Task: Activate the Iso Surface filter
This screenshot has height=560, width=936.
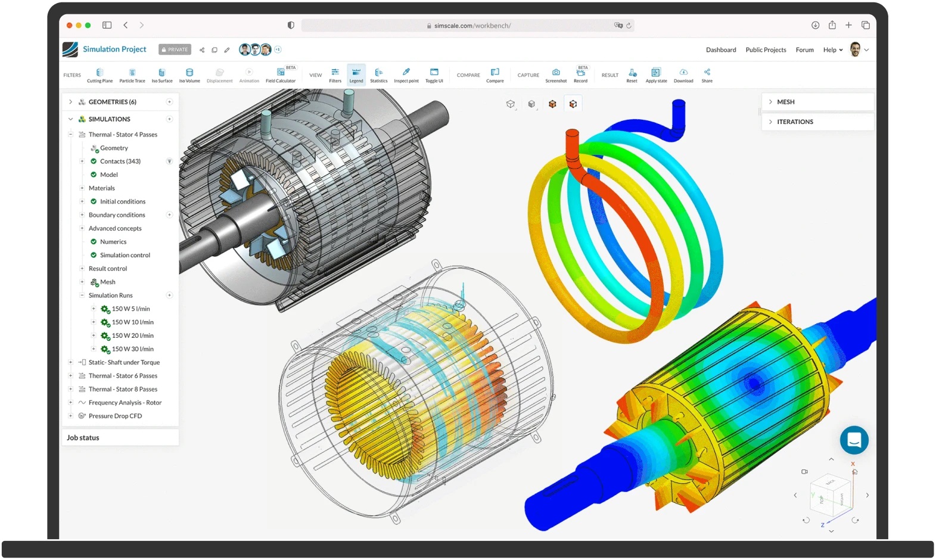Action: click(x=161, y=75)
